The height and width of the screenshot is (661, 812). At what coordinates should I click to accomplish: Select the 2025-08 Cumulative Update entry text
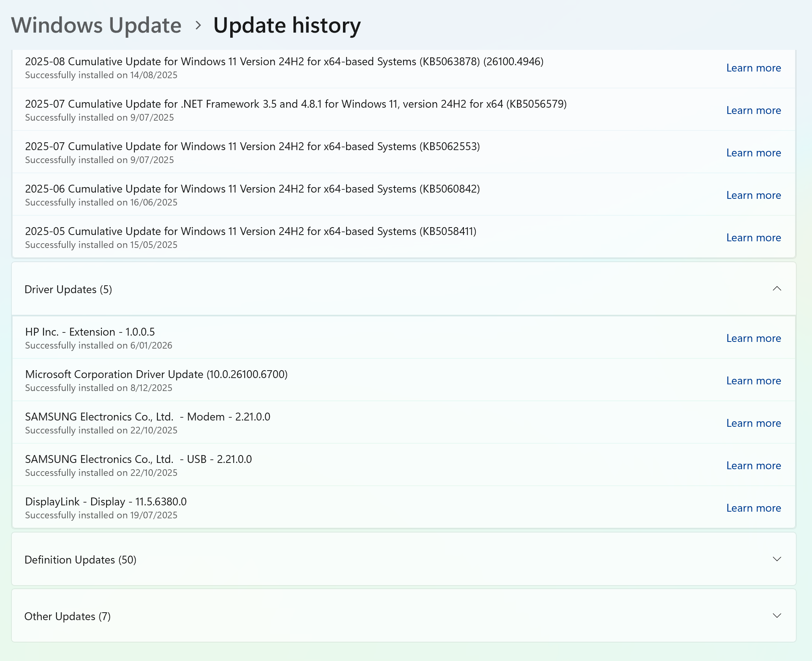tap(284, 62)
